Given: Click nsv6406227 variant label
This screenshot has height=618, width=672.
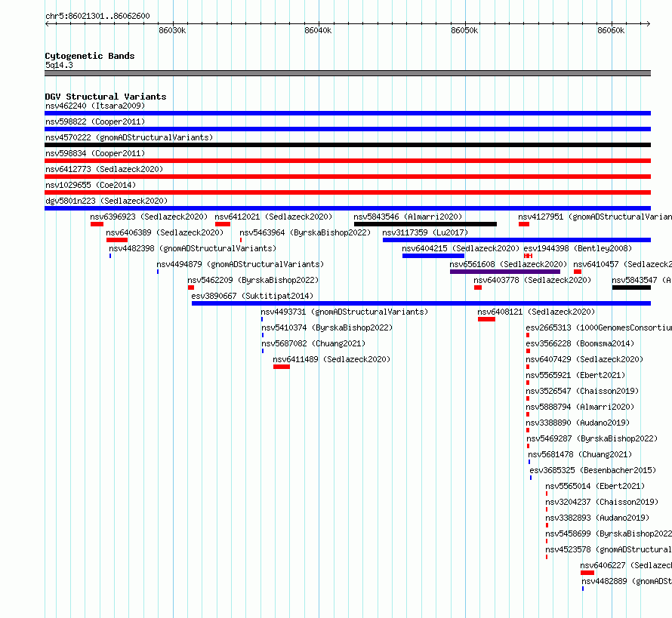Looking at the screenshot, I should coord(626,565).
